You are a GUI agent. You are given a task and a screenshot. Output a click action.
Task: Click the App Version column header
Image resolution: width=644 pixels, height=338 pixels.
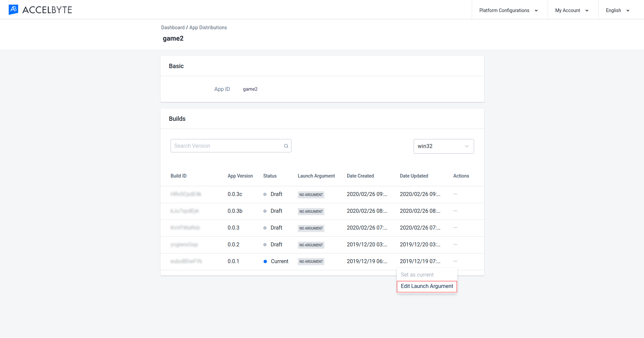[240, 176]
